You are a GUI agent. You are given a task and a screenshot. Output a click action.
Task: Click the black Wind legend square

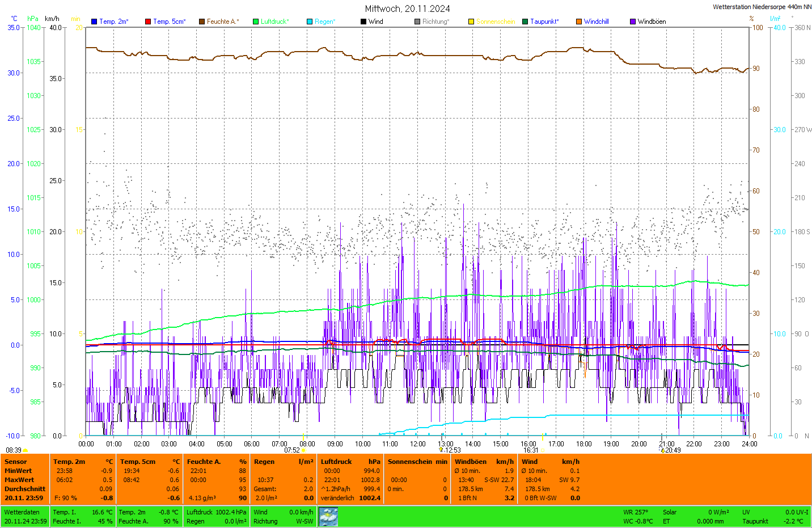coord(363,22)
